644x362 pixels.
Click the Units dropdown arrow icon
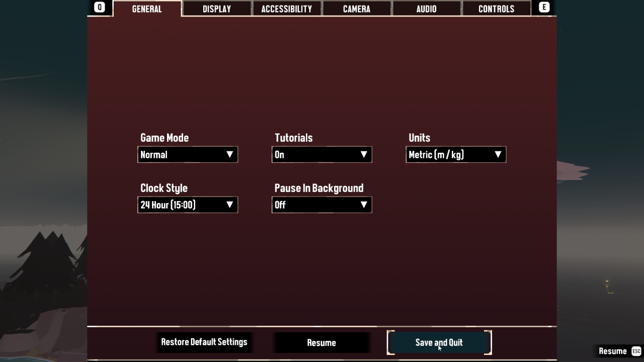tap(498, 154)
